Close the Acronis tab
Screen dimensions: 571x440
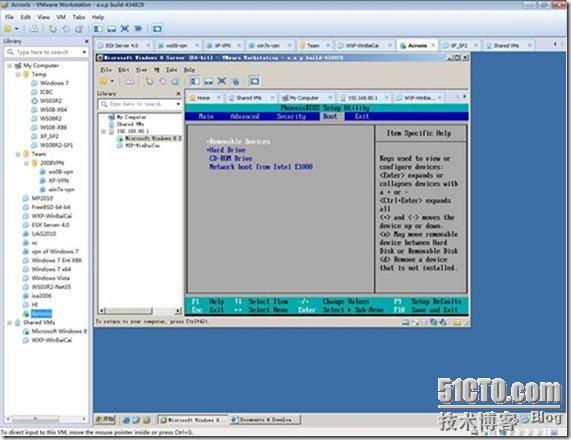(x=433, y=46)
